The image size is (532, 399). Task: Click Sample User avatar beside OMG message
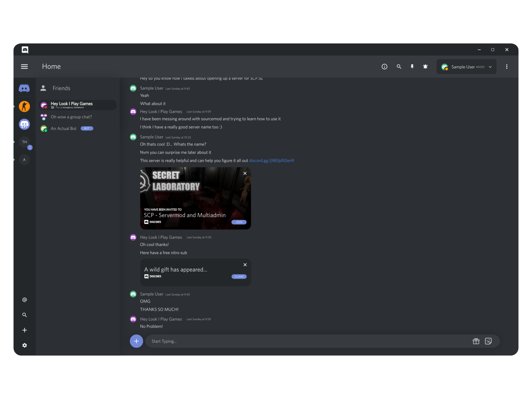[x=133, y=294]
